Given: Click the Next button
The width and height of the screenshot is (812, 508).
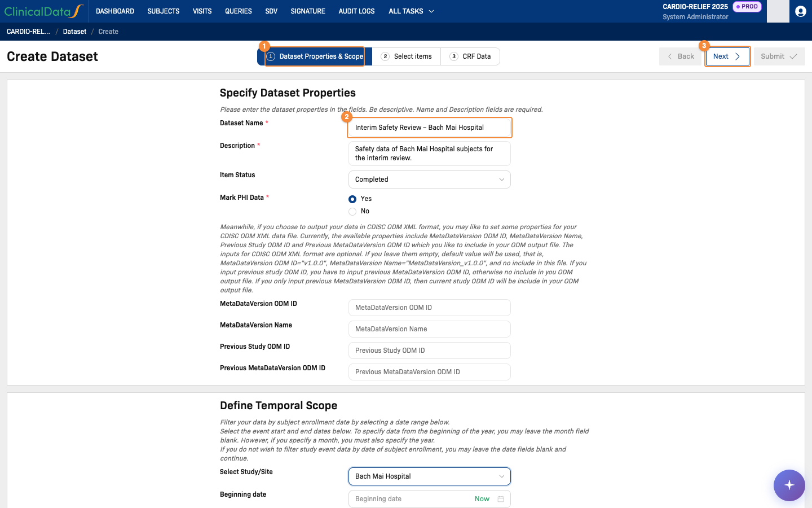Looking at the screenshot, I should pos(727,56).
